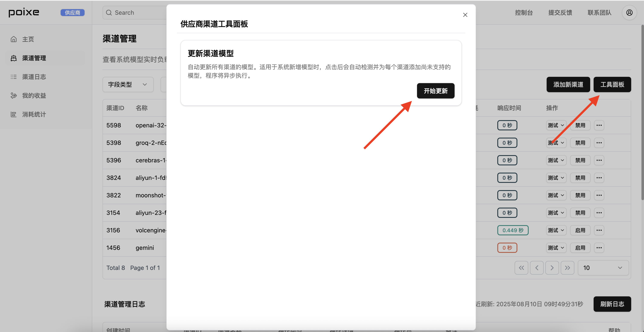Image resolution: width=644 pixels, height=332 pixels.
Task: Click the 开始更新 button
Action: pyautogui.click(x=436, y=91)
